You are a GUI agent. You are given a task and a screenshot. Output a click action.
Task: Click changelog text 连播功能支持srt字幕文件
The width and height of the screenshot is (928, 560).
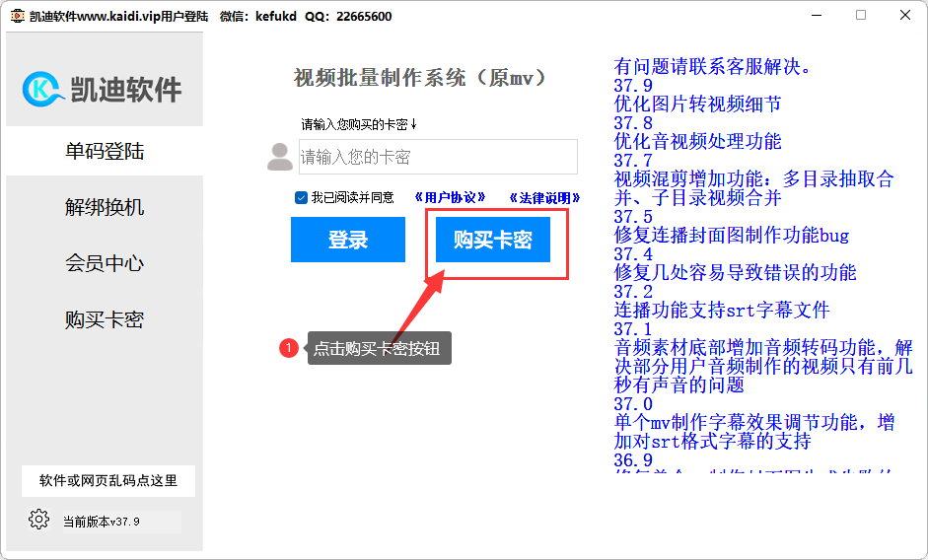722,311
